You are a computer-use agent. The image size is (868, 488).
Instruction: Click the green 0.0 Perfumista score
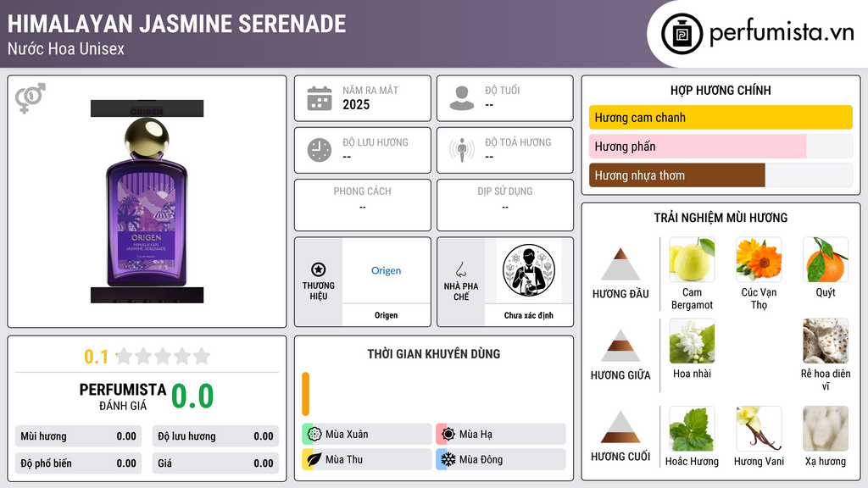point(192,396)
